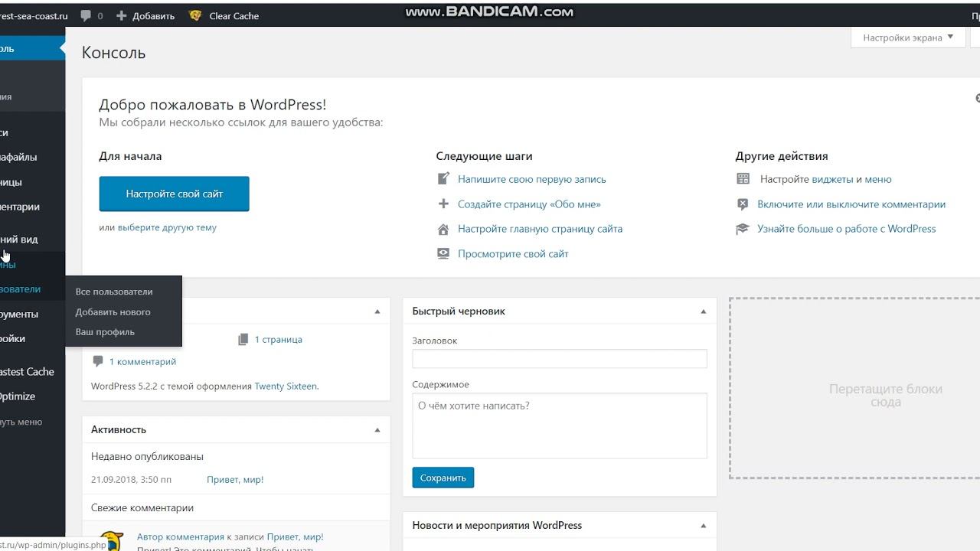Click the comment toggle icon under Другие действия
This screenshot has width=980, height=551.
pyautogui.click(x=743, y=204)
